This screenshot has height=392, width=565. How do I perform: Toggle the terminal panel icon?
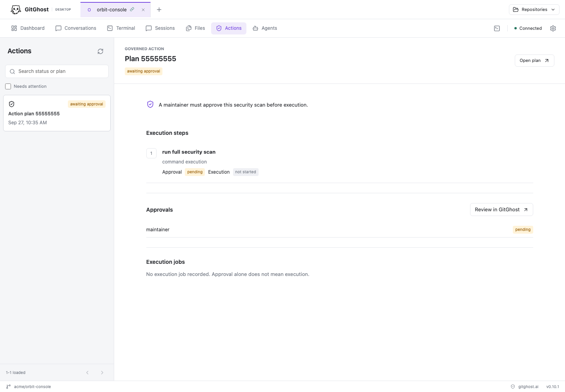[x=497, y=28]
